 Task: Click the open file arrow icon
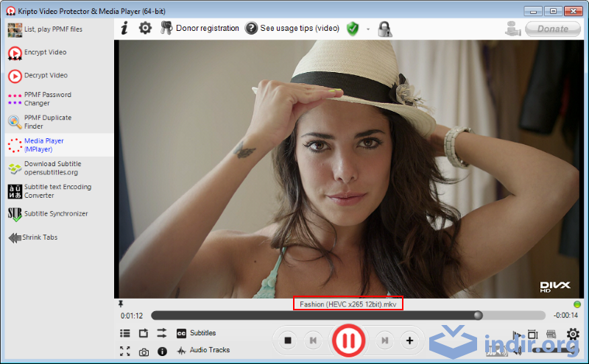tap(144, 333)
